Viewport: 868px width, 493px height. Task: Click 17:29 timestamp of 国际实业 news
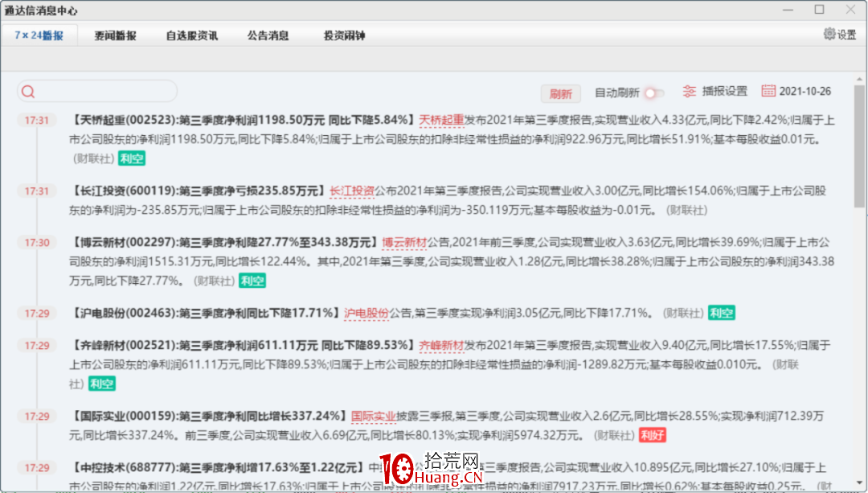tap(36, 417)
